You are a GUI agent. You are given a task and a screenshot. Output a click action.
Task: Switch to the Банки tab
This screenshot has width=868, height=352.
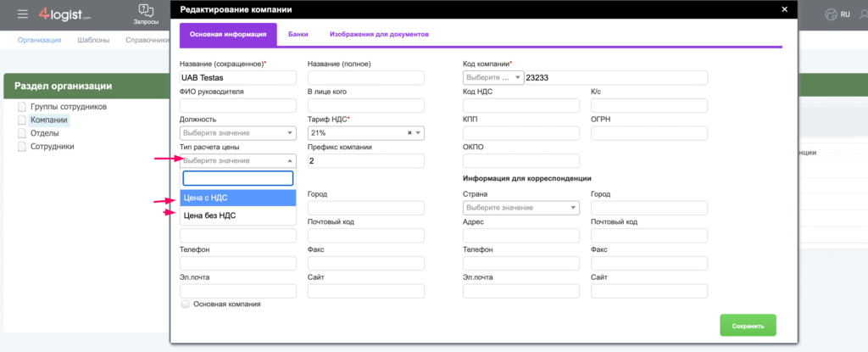click(298, 35)
